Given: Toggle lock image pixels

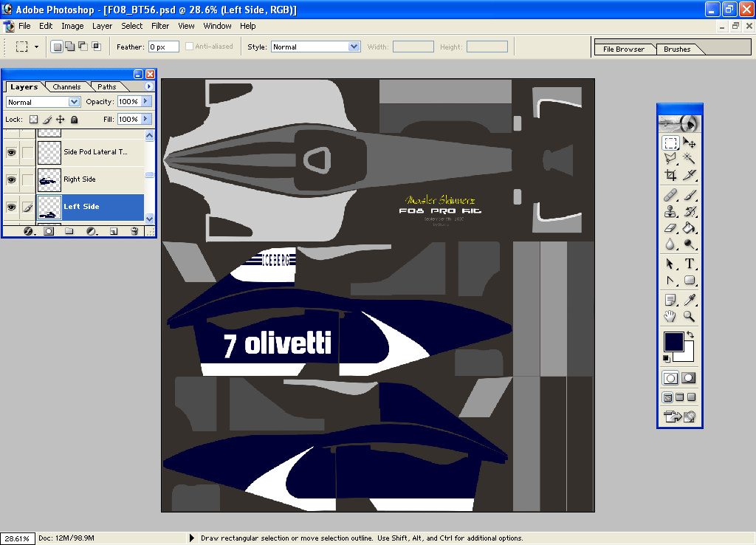Looking at the screenshot, I should 47,119.
